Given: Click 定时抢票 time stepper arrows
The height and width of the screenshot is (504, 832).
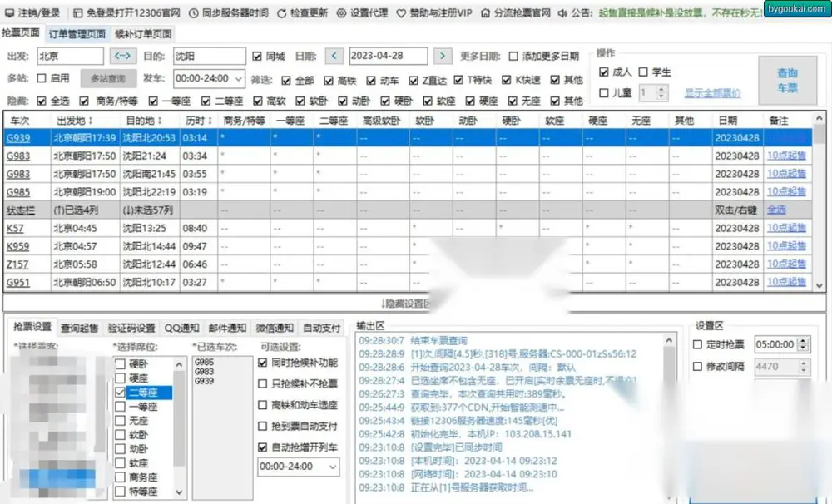Looking at the screenshot, I should coord(804,345).
